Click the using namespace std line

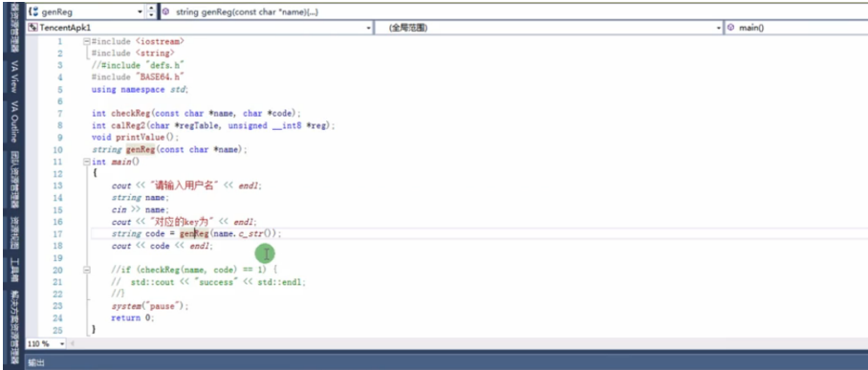coord(141,89)
